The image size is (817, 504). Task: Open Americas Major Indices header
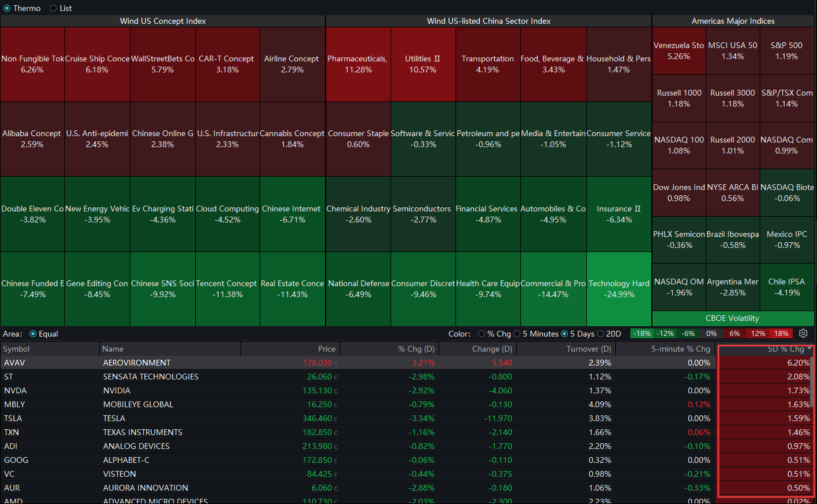coord(733,21)
